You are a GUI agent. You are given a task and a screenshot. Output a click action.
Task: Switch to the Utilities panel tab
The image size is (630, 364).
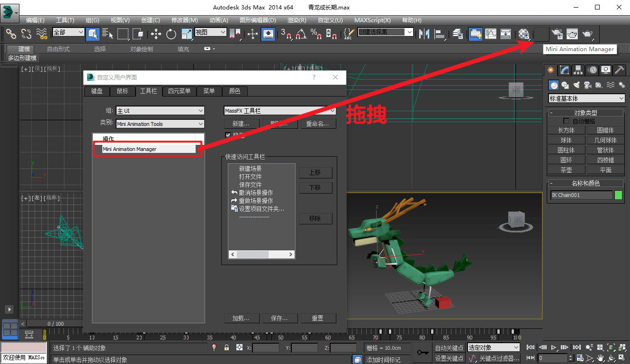[x=620, y=70]
